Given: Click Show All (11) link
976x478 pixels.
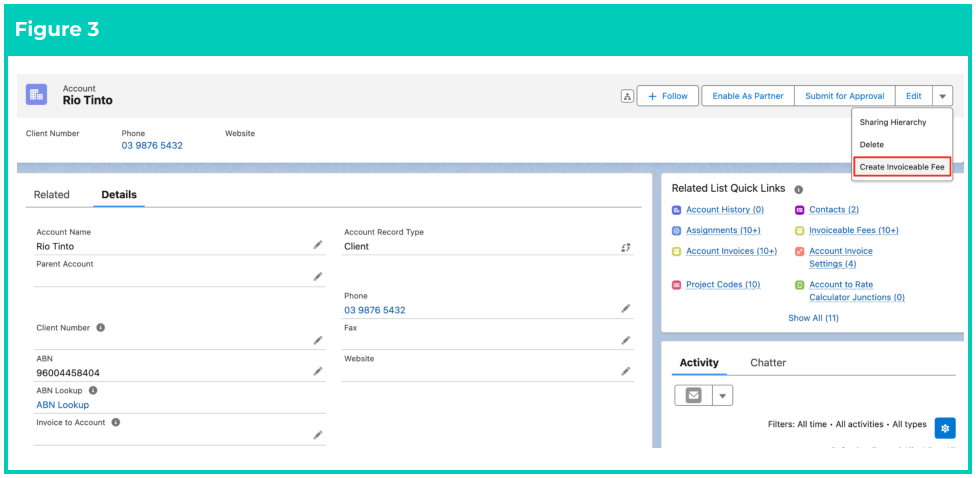Looking at the screenshot, I should pos(813,318).
